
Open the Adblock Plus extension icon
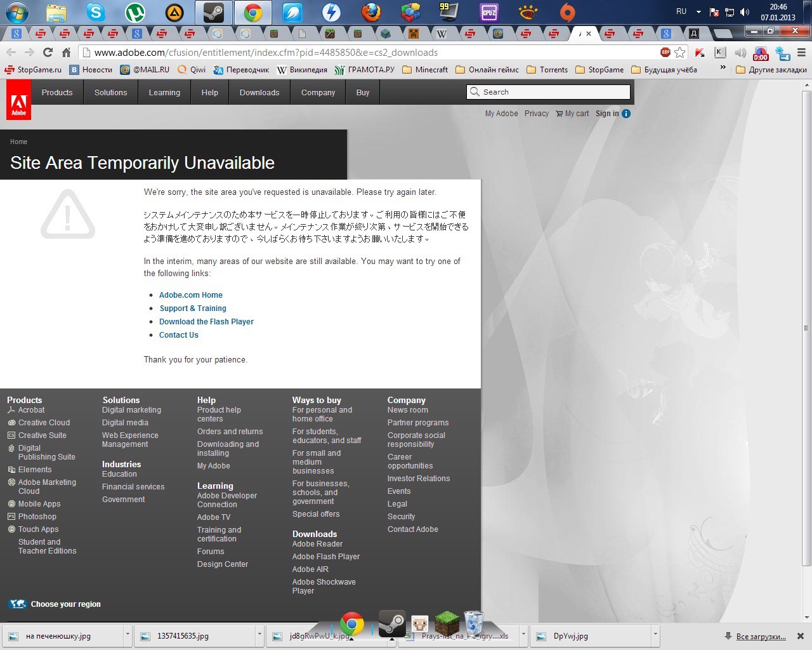(665, 53)
